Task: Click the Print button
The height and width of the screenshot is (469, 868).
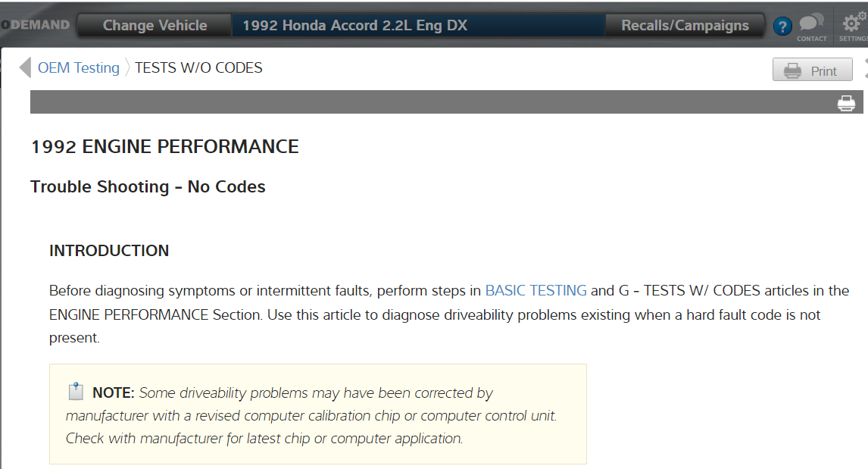Action: 812,70
